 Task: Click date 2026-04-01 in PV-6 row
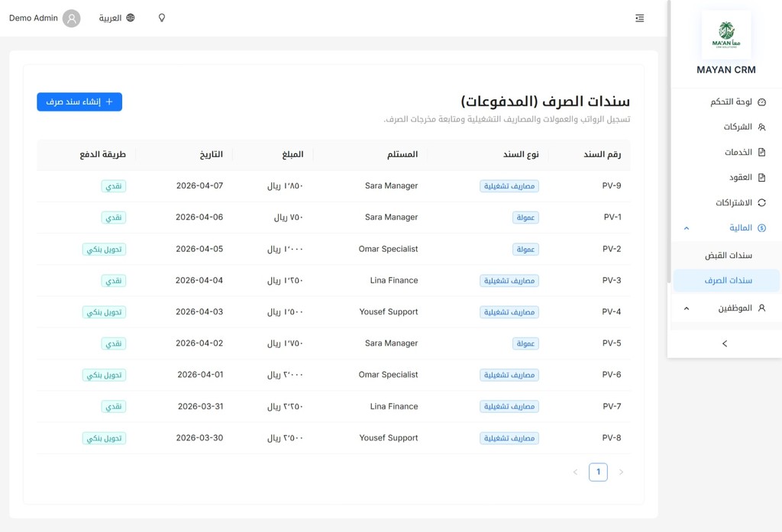click(201, 375)
